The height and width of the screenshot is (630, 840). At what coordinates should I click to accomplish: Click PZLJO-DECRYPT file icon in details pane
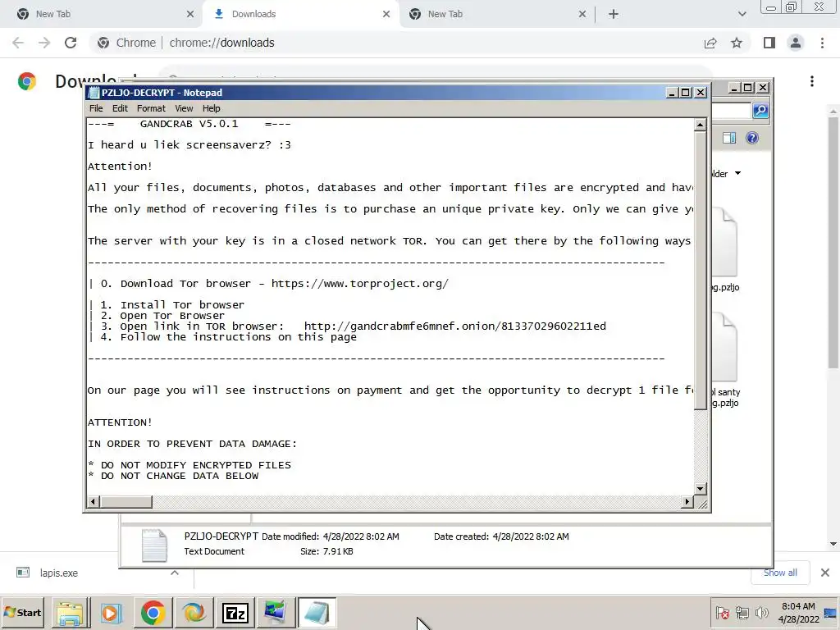(x=154, y=546)
